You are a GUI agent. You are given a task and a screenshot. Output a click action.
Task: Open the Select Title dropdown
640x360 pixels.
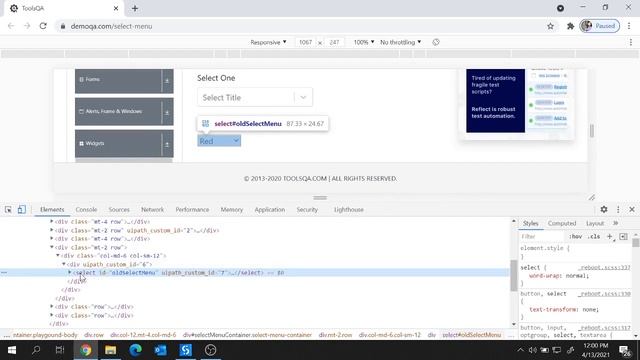255,98
